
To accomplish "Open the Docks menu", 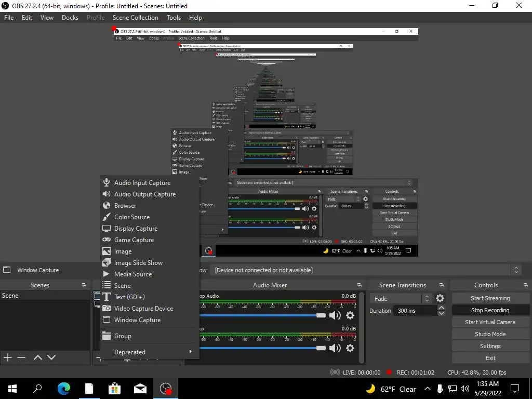I will (70, 18).
